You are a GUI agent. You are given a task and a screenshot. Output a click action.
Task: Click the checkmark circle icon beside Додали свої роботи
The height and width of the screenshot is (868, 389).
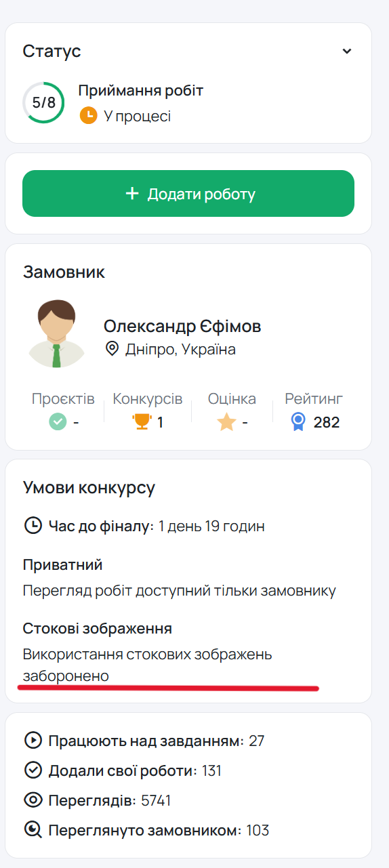[x=32, y=770]
